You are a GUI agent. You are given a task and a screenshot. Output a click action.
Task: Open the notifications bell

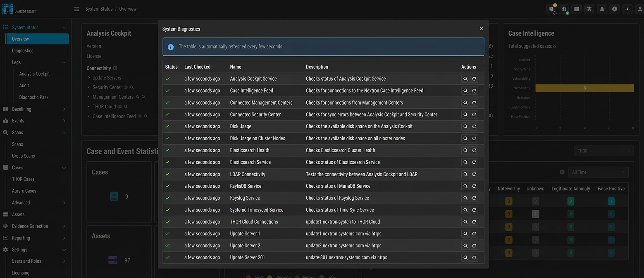click(x=602, y=9)
